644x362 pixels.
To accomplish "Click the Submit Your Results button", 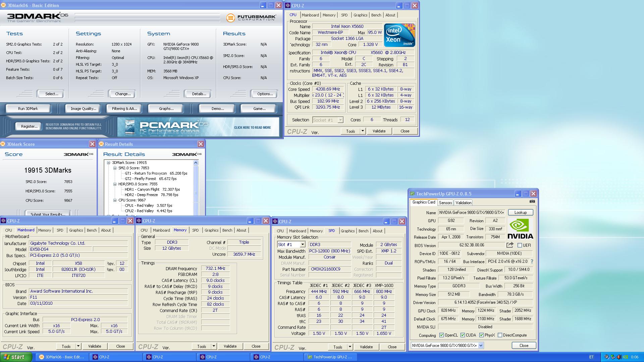I will pyautogui.click(x=48, y=213).
